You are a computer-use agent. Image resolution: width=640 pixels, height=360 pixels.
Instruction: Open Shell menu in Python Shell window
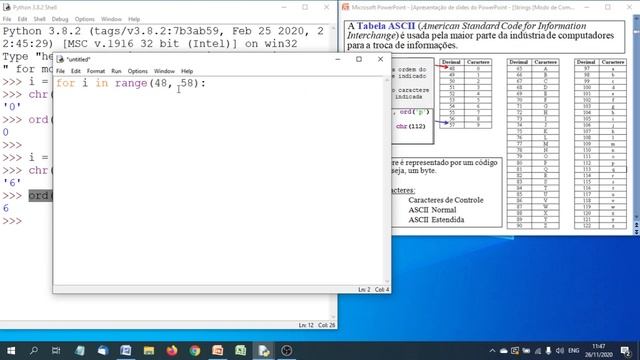40,19
